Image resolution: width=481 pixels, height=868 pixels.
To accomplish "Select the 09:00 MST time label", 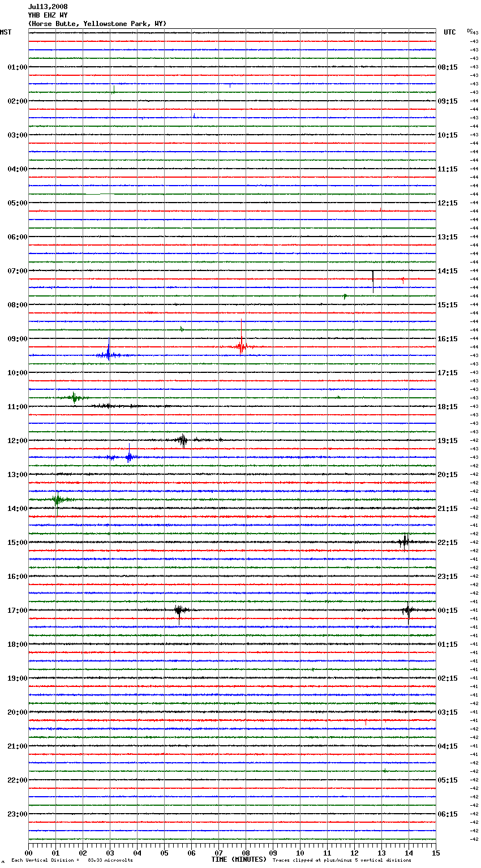I will point(18,339).
